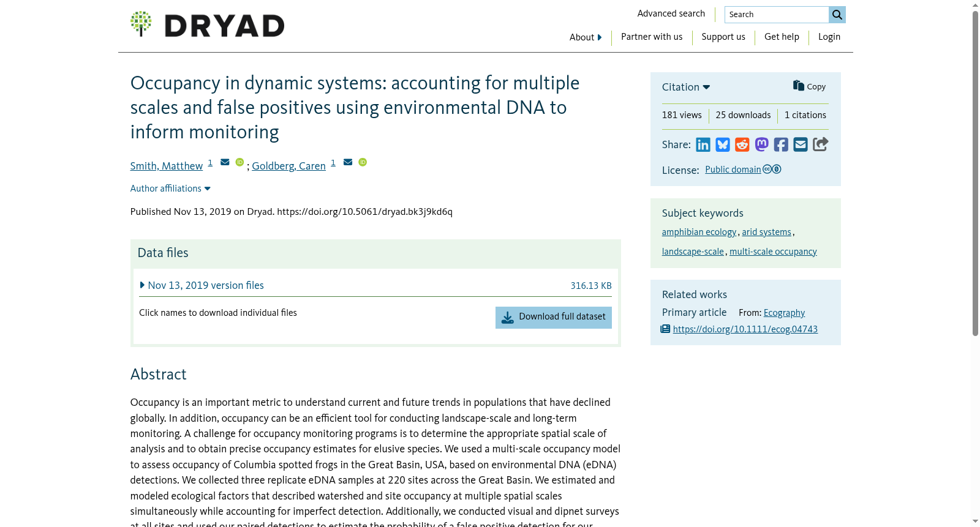The width and height of the screenshot is (980, 527).
Task: Email Caren Goldberg via envelope icon
Action: pos(348,162)
